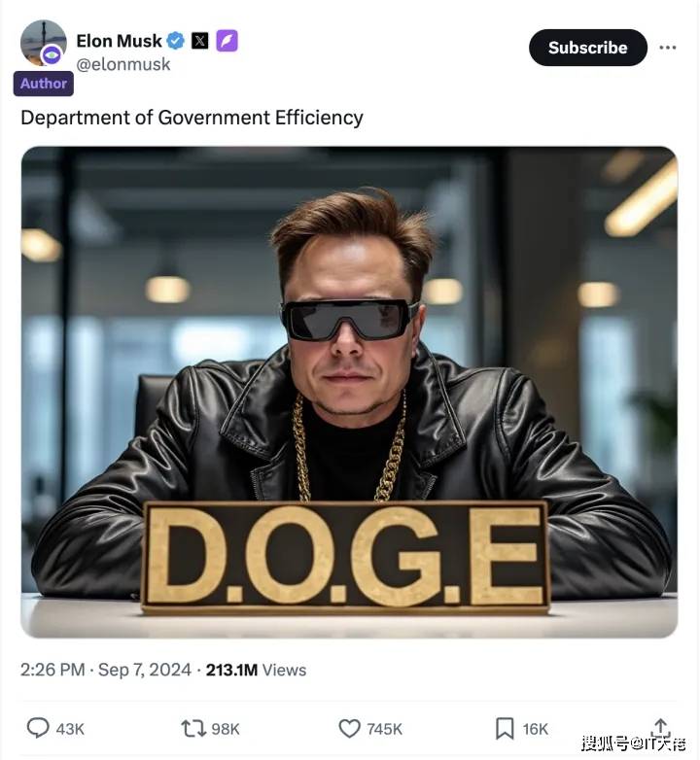Viewport: 700px width, 760px height.
Task: Click the @elonmusk handle
Action: [123, 64]
